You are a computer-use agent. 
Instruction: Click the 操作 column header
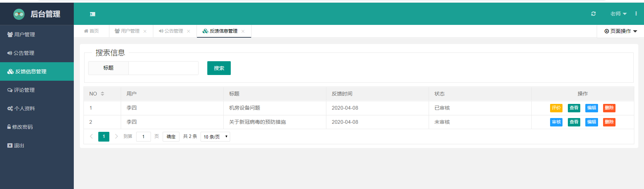[583, 94]
